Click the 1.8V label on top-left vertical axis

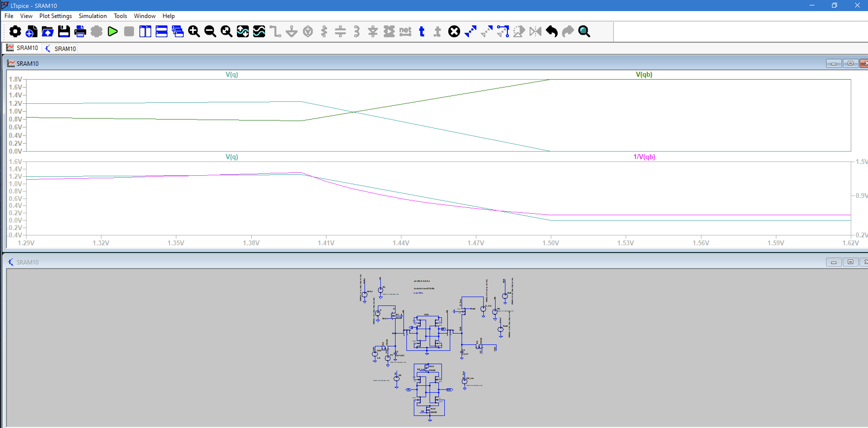coord(15,79)
